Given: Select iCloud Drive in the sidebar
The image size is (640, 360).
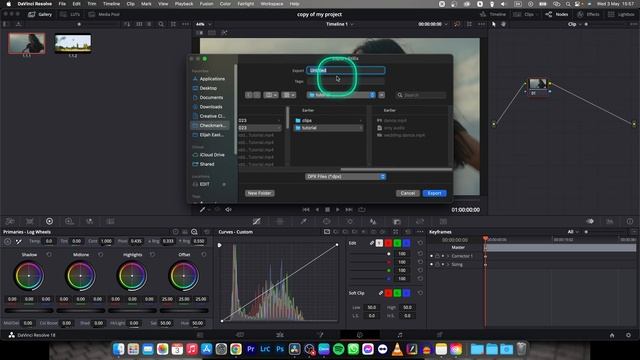Looking at the screenshot, I should [x=212, y=155].
